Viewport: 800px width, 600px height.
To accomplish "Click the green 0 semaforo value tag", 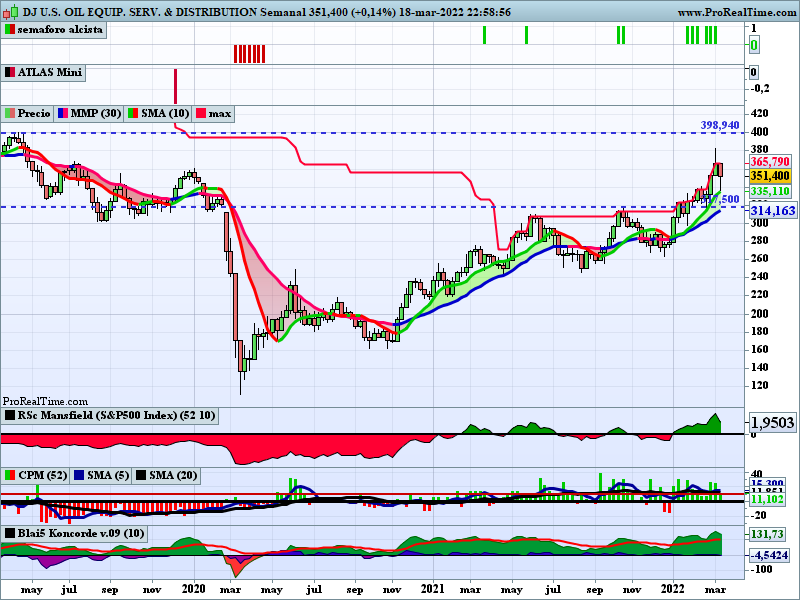I will click(754, 45).
